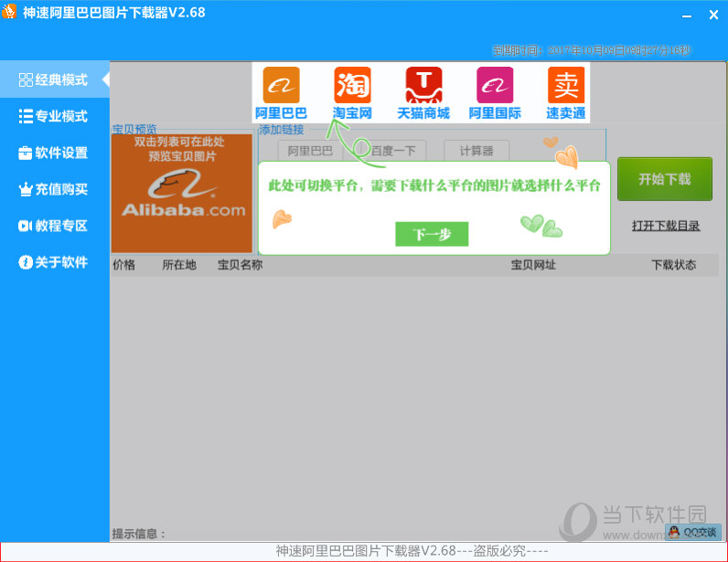Open the 关于软件 sidebar entry
The width and height of the screenshot is (728, 562).
click(53, 262)
